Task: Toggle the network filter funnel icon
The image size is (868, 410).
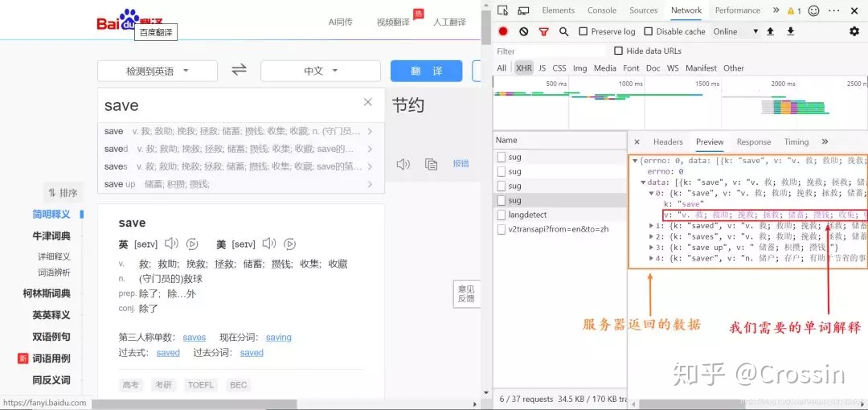Action: tap(543, 31)
